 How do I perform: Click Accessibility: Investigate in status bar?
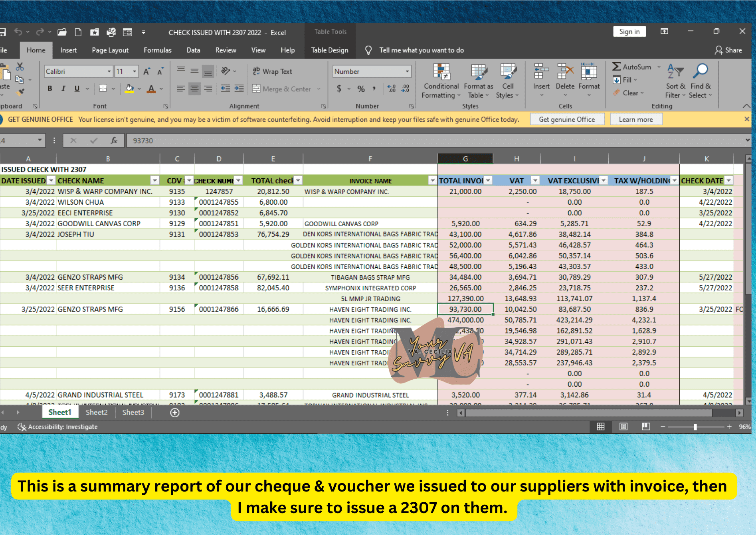pyautogui.click(x=58, y=427)
